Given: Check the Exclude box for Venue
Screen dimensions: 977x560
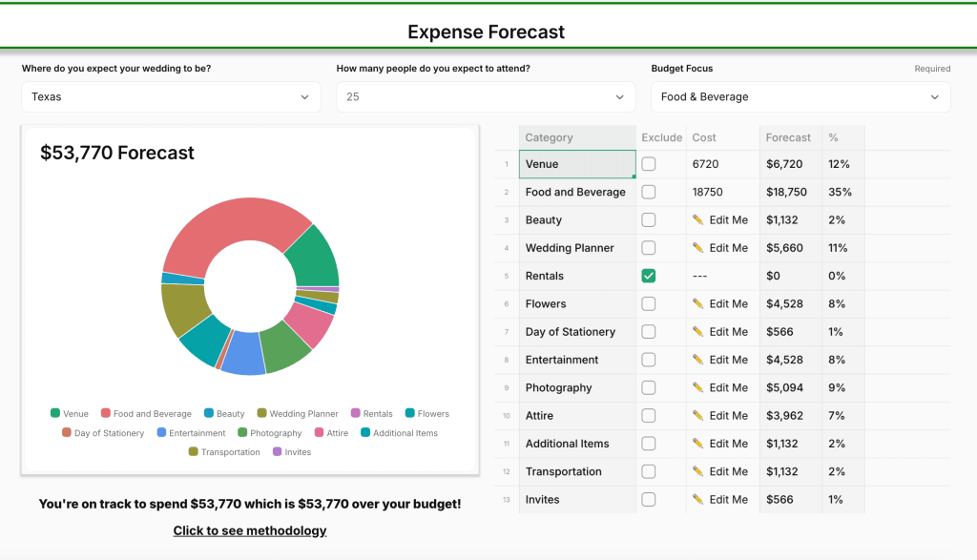Looking at the screenshot, I should 649,164.
